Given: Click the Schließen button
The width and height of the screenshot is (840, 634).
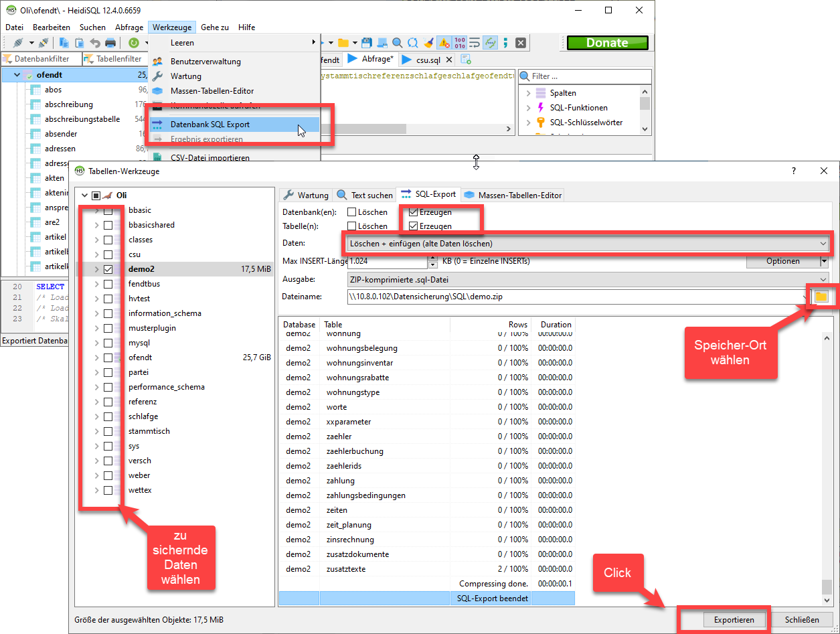Looking at the screenshot, I should pyautogui.click(x=803, y=619).
